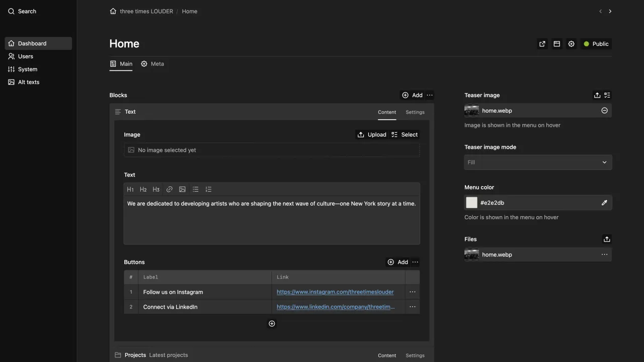The width and height of the screenshot is (644, 362).
Task: Open the LinkedIn company URL link
Action: click(x=336, y=307)
